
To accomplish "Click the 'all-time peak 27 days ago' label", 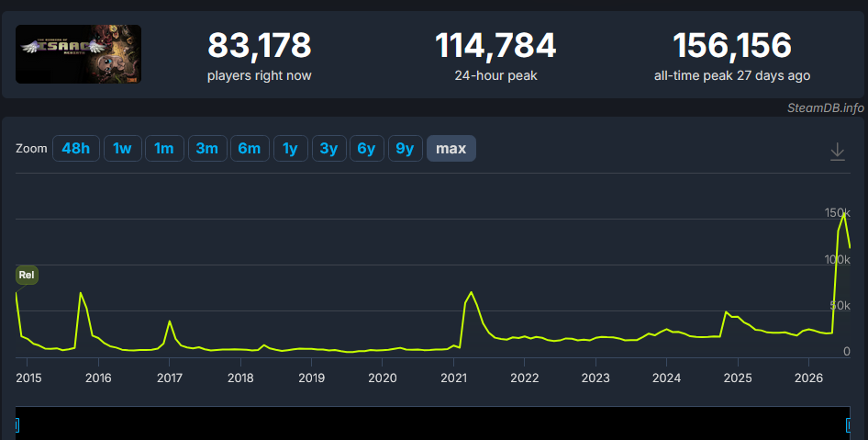I will [x=732, y=76].
